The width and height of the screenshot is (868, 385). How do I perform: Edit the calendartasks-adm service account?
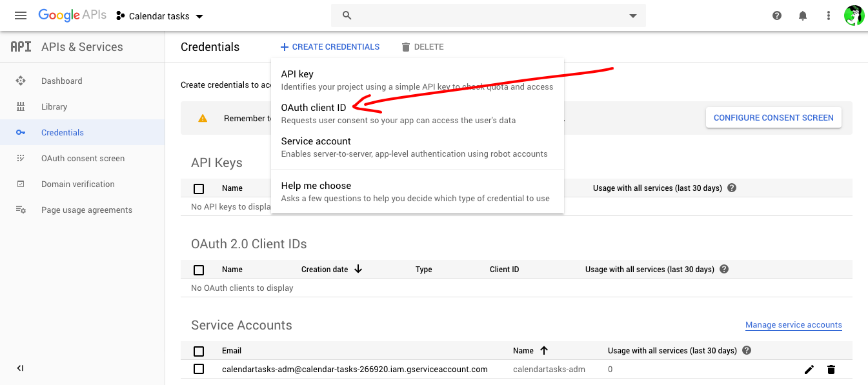click(809, 370)
